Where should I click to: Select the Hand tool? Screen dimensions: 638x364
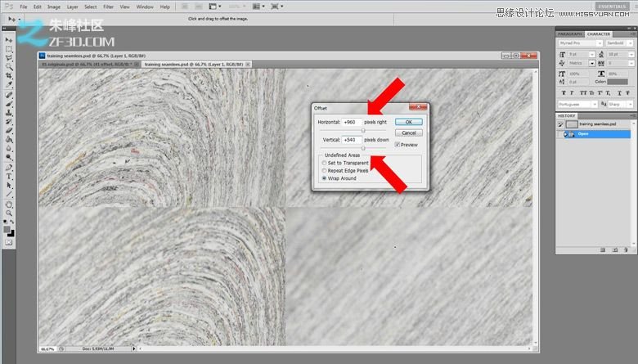(8, 204)
